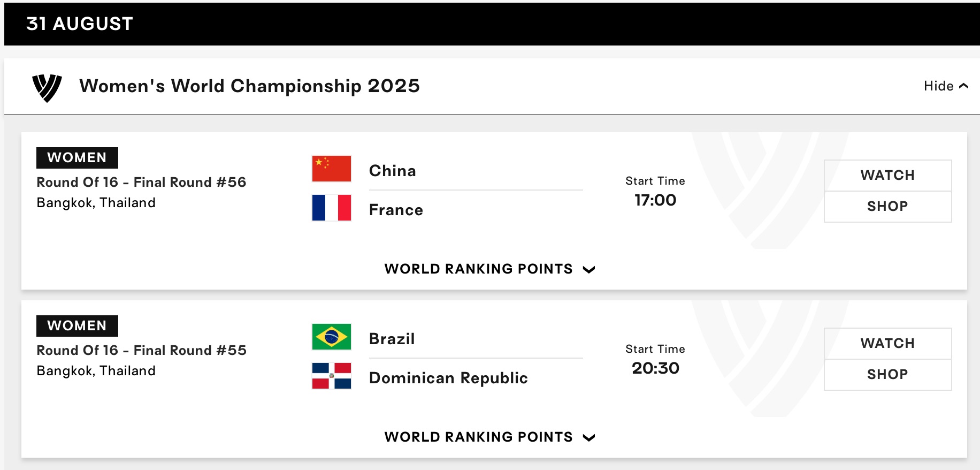Viewport: 980px width, 470px height.
Task: Open Round Of 16 Final Round #55 details
Action: (141, 351)
